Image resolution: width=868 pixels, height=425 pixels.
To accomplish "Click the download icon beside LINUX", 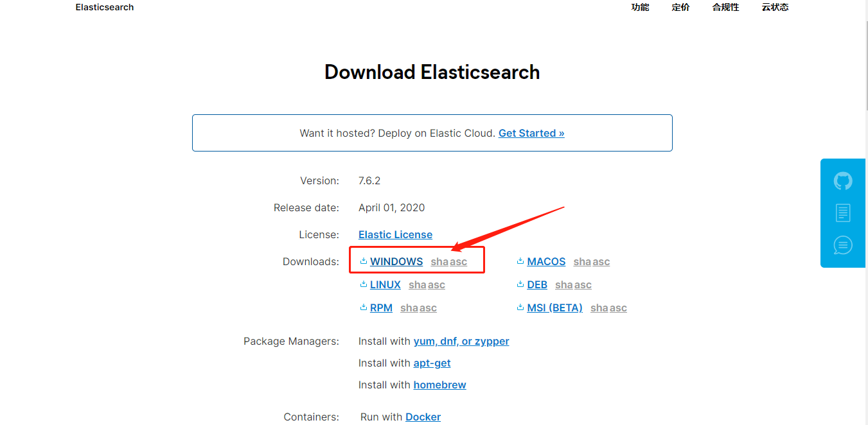I will 364,284.
